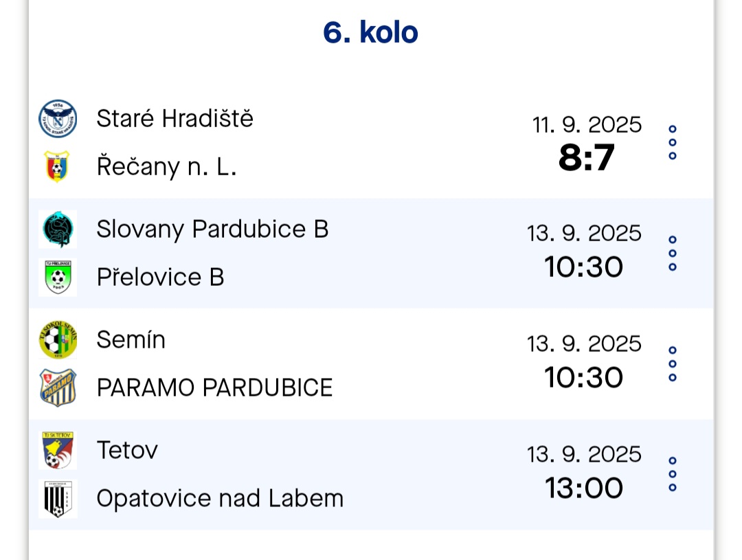Open the Opatovice nad Labem team link
Viewport: 742px width, 560px height.
(220, 498)
